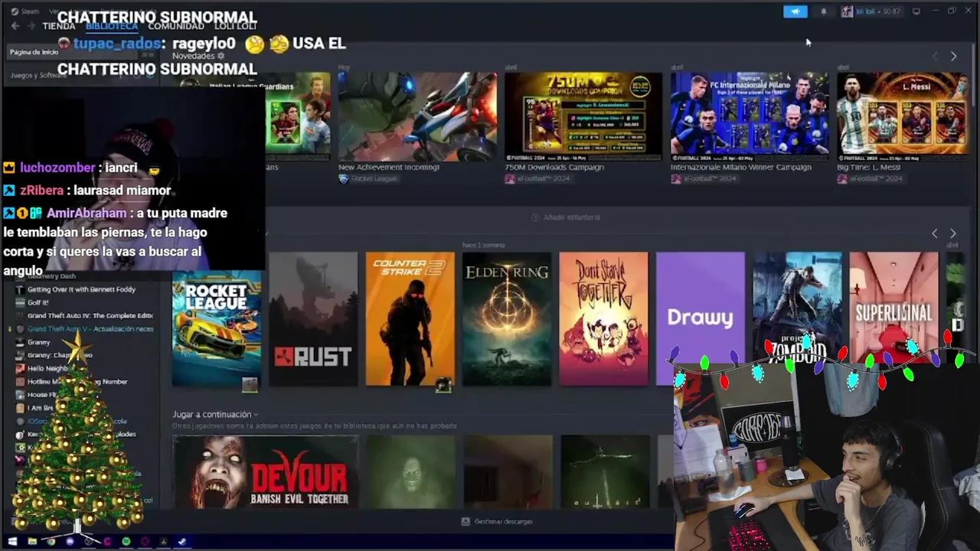Open the Elden Ring cover

click(507, 319)
